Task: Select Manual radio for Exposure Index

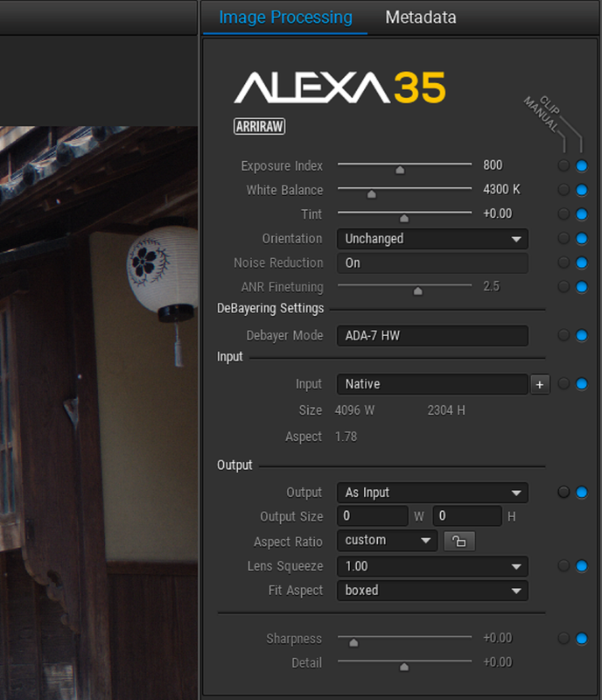Action: (x=563, y=165)
